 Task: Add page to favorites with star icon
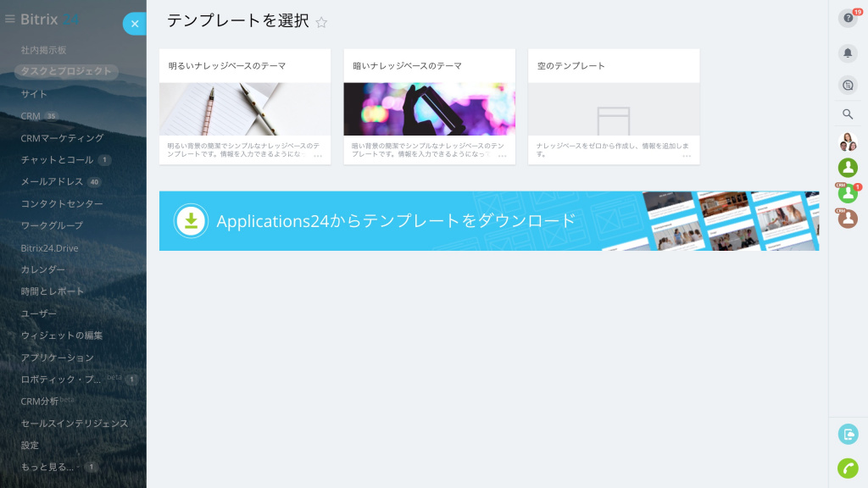(321, 22)
